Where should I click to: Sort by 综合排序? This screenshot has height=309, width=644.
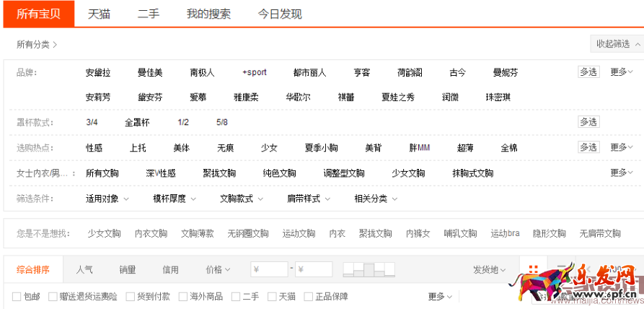pyautogui.click(x=33, y=270)
